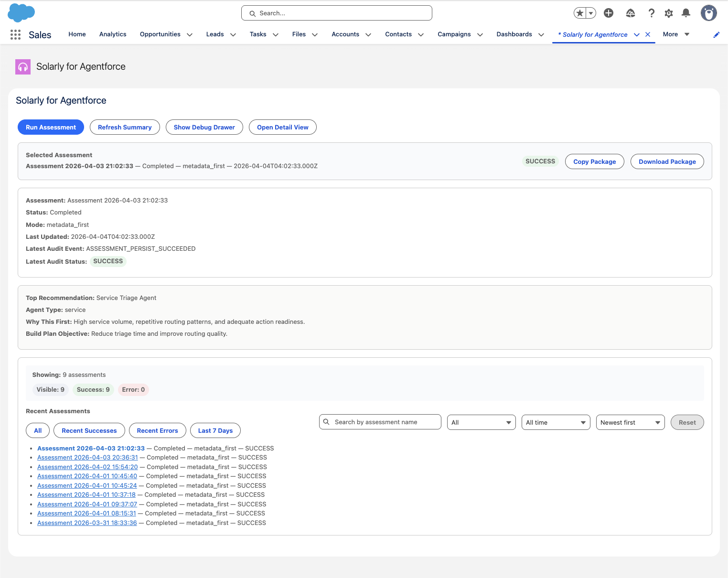Open the Notifications bell icon
The image size is (728, 578).
[x=686, y=13]
